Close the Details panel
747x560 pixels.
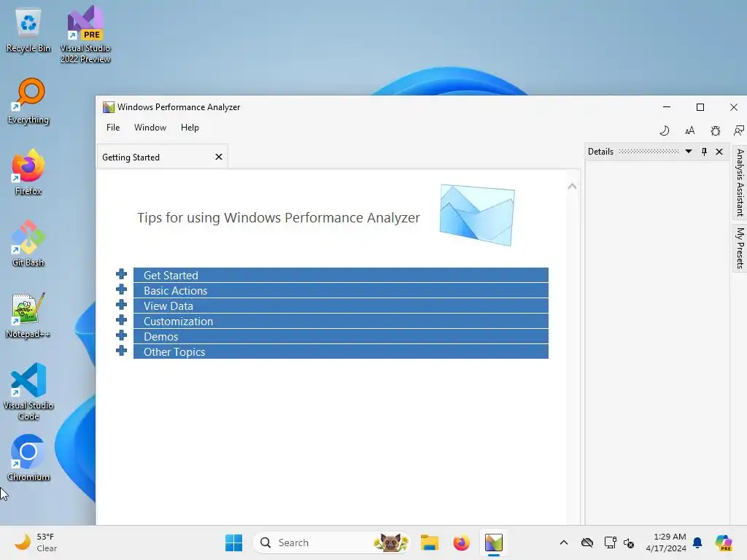pyautogui.click(x=719, y=152)
